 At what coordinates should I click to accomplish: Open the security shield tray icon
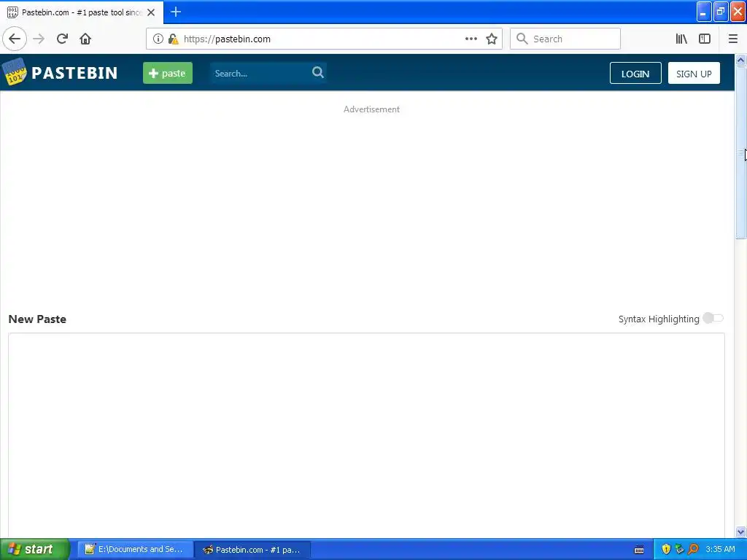pyautogui.click(x=666, y=549)
